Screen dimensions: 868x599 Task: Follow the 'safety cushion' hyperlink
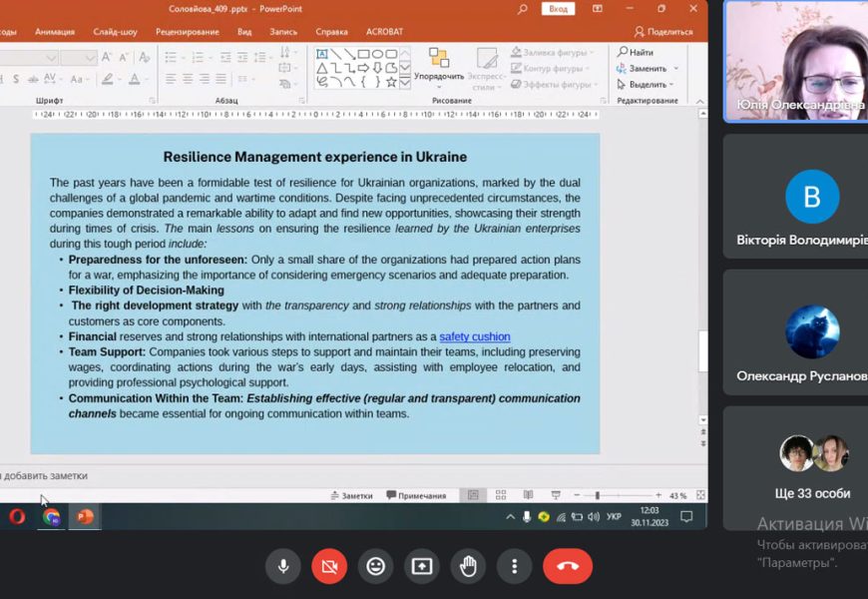point(474,336)
